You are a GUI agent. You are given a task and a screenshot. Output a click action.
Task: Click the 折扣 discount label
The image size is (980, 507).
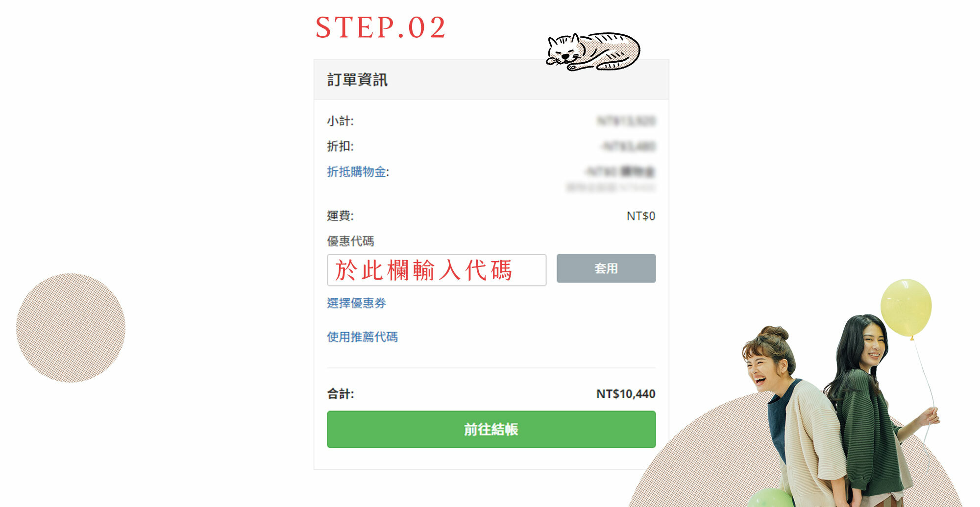[x=340, y=146]
